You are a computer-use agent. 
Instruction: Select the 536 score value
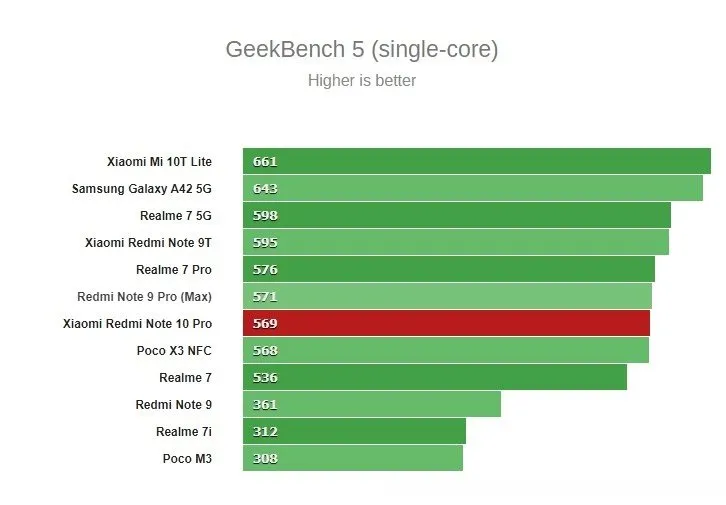265,377
